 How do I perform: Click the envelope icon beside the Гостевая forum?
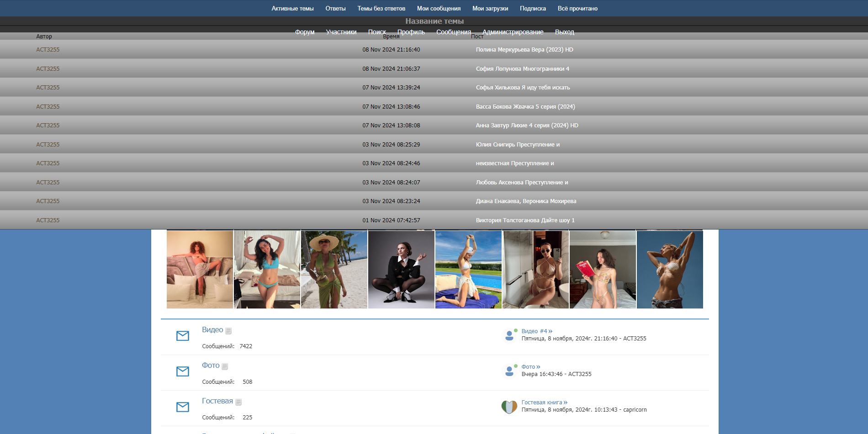coord(182,407)
